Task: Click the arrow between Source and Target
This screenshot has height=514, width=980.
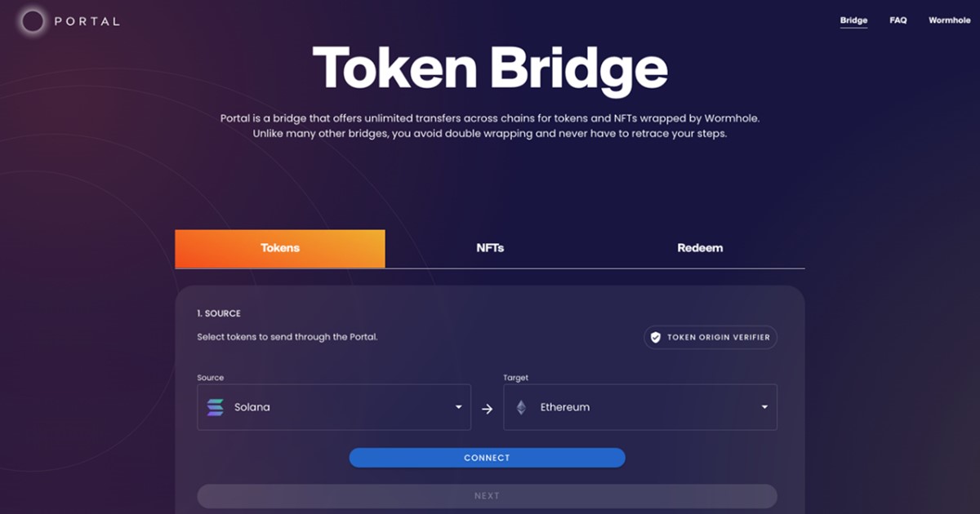Action: (488, 409)
